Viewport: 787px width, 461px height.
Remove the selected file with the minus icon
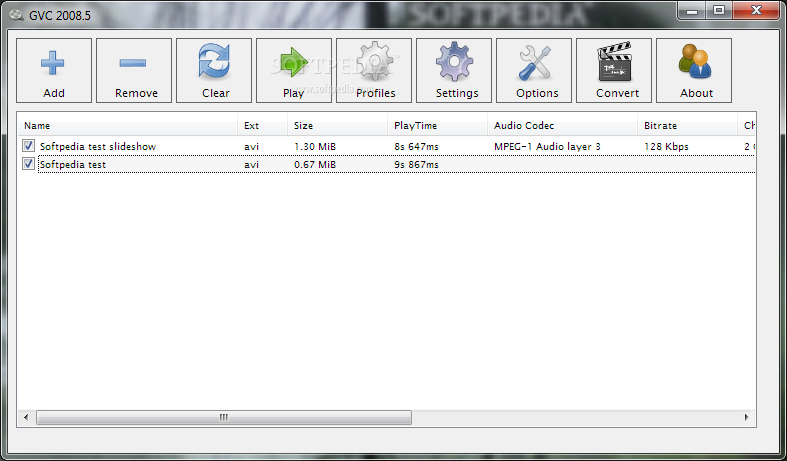click(134, 70)
